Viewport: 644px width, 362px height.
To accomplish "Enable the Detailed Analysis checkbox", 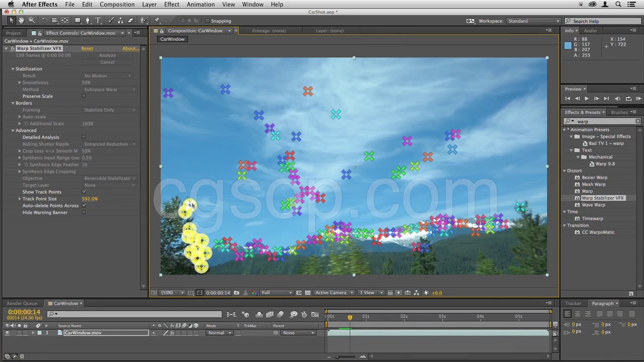I will (84, 137).
